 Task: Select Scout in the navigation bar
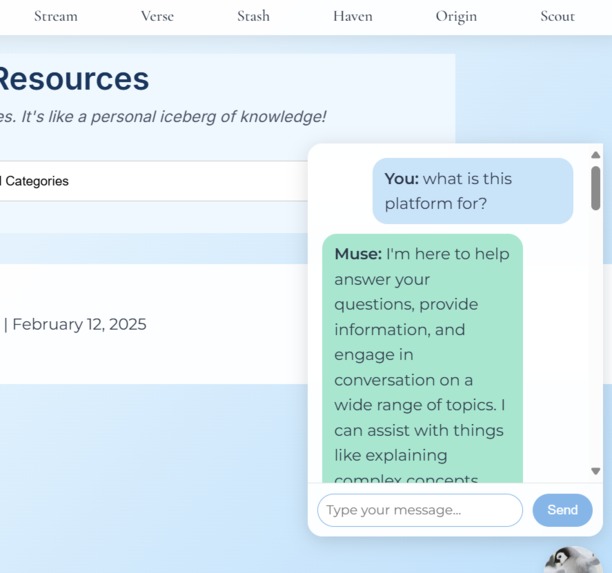(x=557, y=16)
